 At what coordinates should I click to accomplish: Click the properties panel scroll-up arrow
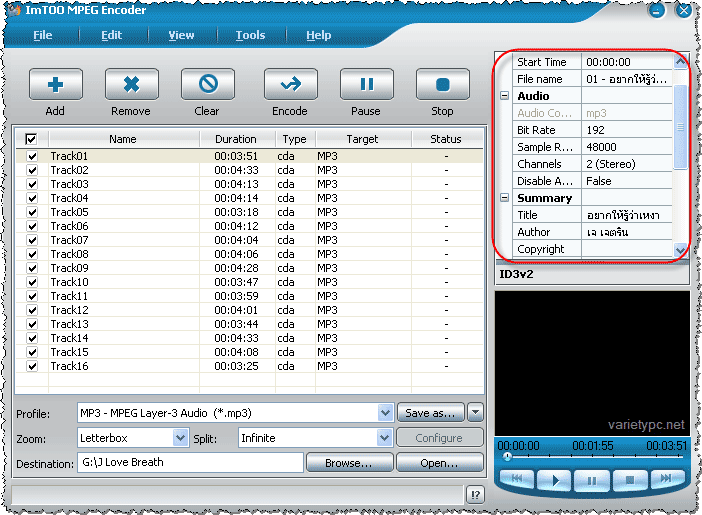pyautogui.click(x=680, y=61)
